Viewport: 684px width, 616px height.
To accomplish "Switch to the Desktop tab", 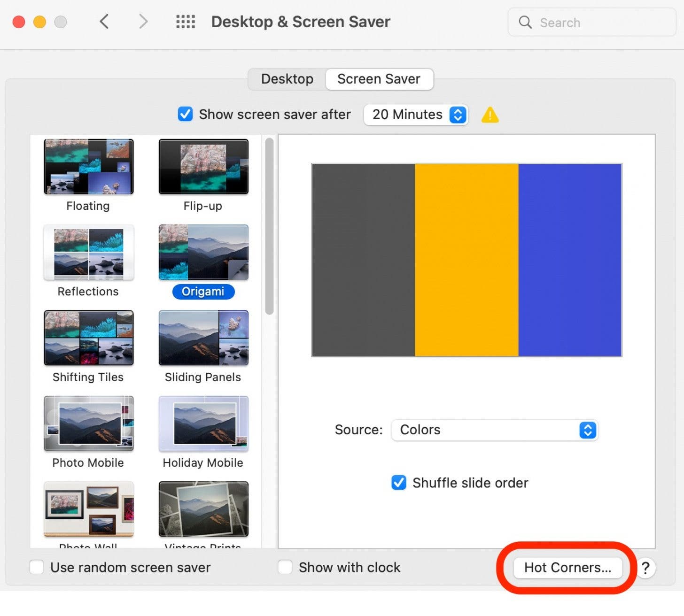I will (287, 79).
